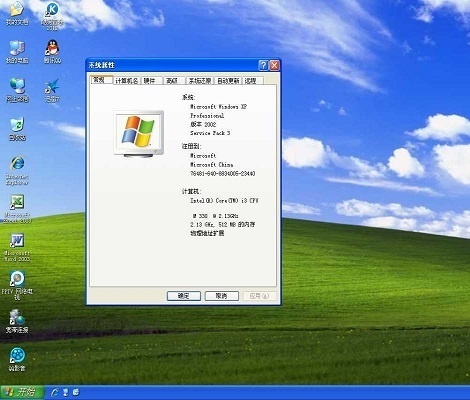Click the "Service Pack 3" text
The image size is (470, 400).
coord(210,133)
